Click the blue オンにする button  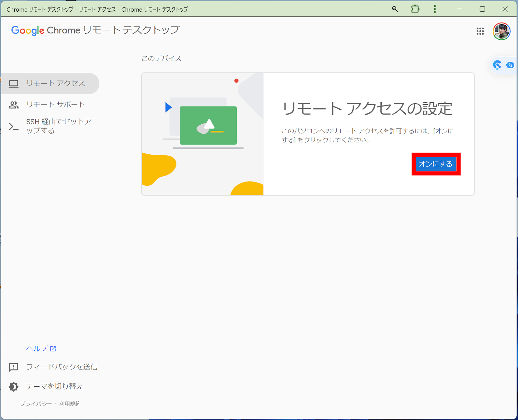pos(436,164)
